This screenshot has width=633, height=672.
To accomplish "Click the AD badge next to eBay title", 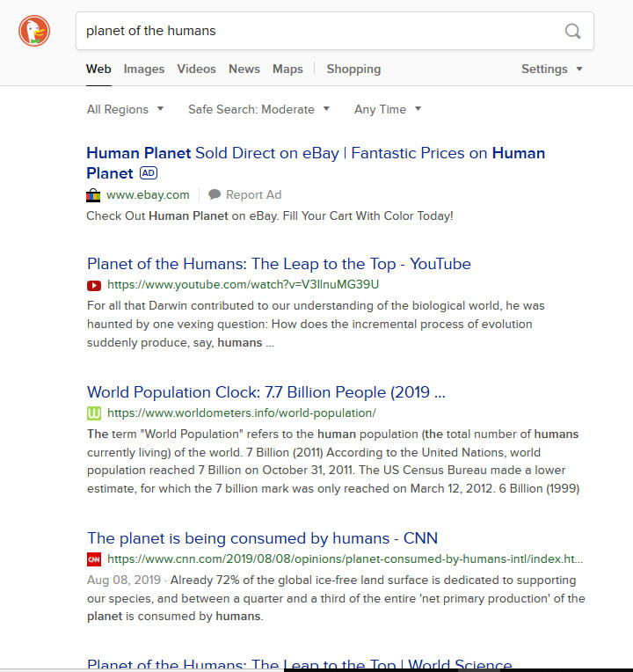I will click(x=149, y=173).
